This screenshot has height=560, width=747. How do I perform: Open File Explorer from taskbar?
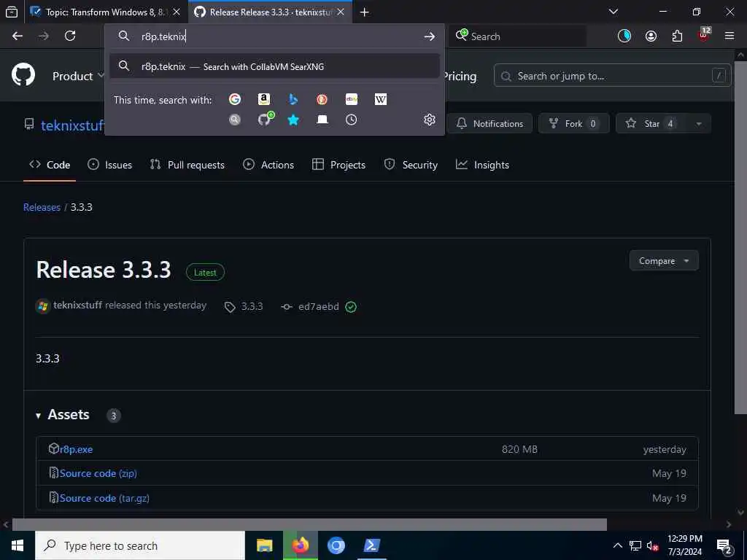[264, 545]
